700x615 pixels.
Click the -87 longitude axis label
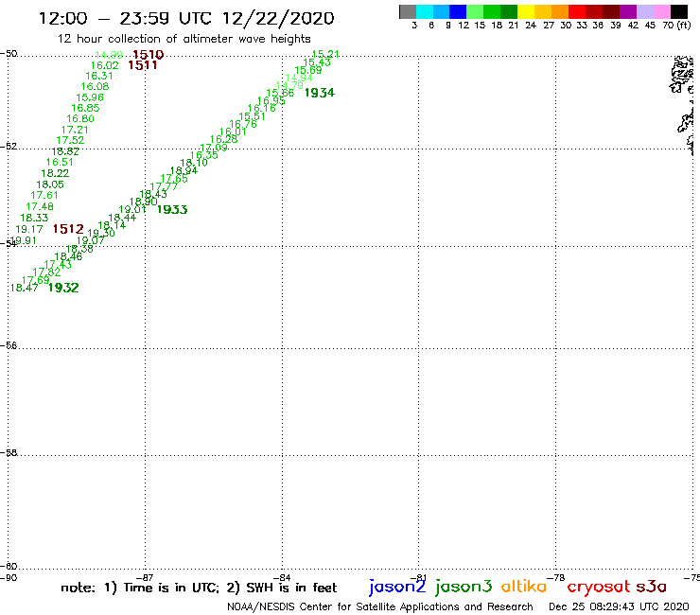tap(145, 577)
